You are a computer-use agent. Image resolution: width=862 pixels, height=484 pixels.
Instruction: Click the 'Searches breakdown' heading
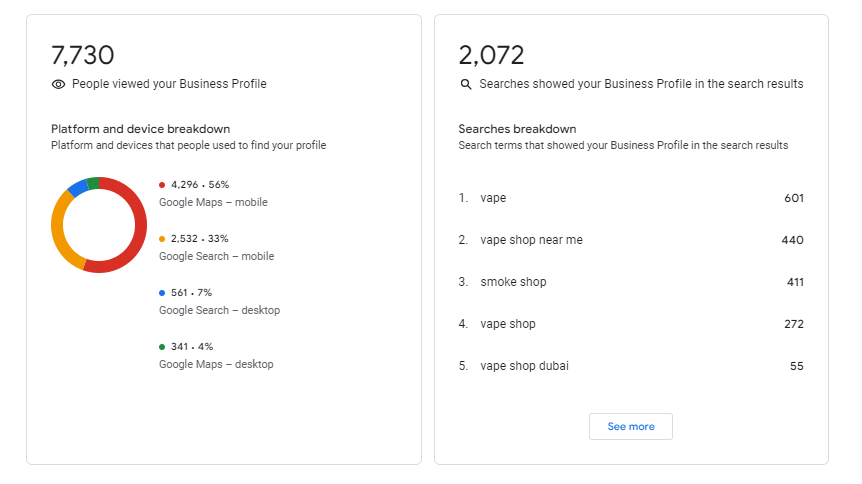[517, 129]
